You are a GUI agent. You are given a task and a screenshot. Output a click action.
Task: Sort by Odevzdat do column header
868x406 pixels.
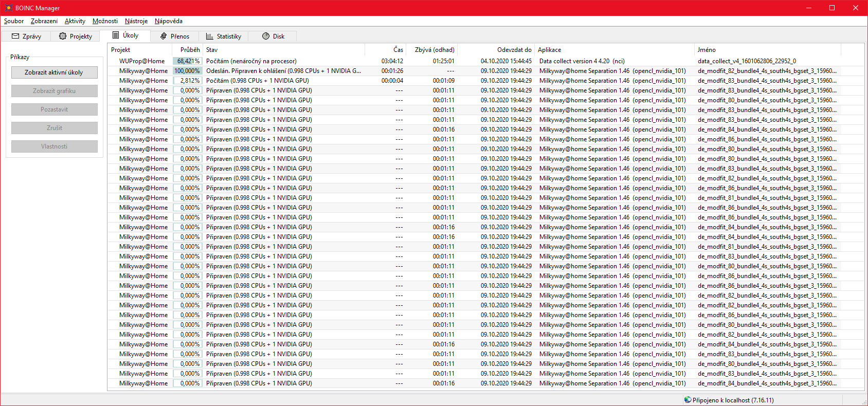point(496,50)
